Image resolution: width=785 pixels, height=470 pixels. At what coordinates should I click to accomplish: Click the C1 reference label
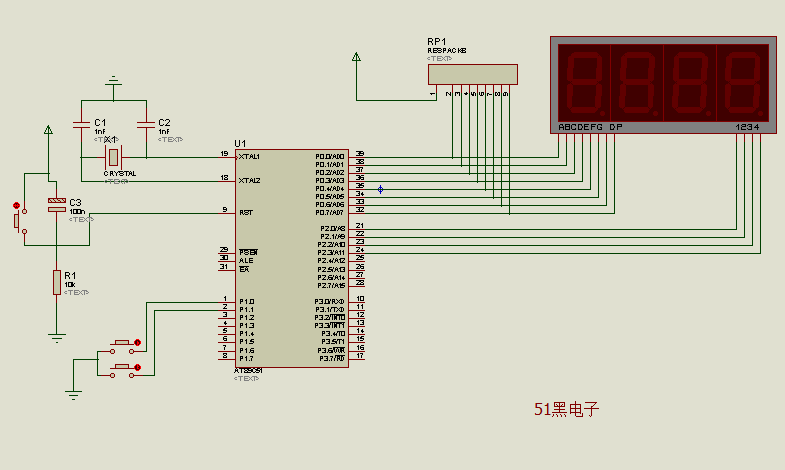point(100,123)
